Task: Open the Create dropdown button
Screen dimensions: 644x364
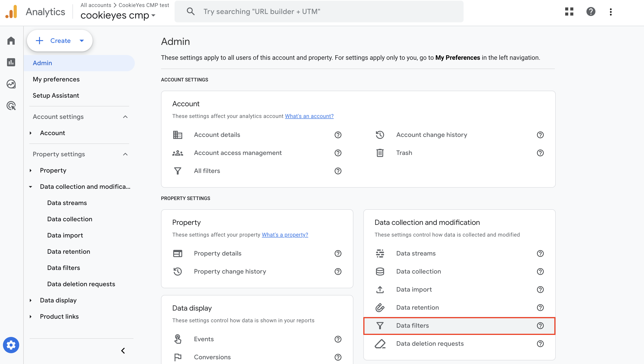Action: tap(60, 41)
